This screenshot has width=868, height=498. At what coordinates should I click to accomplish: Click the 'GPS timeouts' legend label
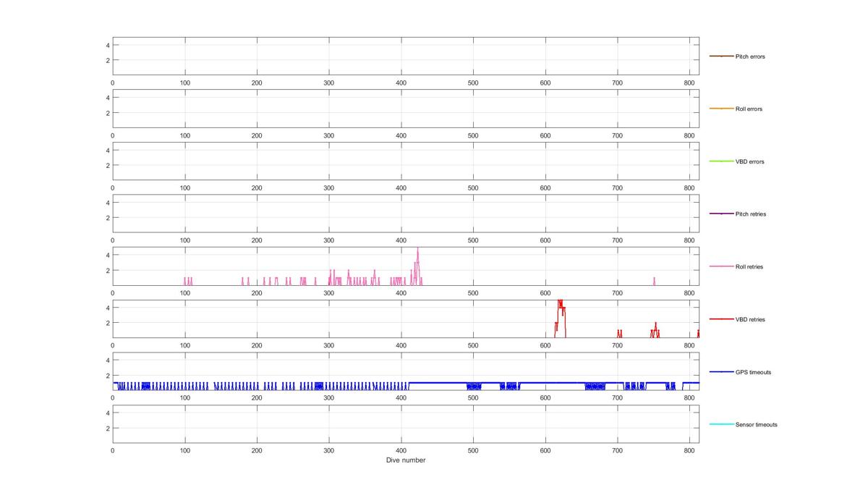pyautogui.click(x=753, y=372)
